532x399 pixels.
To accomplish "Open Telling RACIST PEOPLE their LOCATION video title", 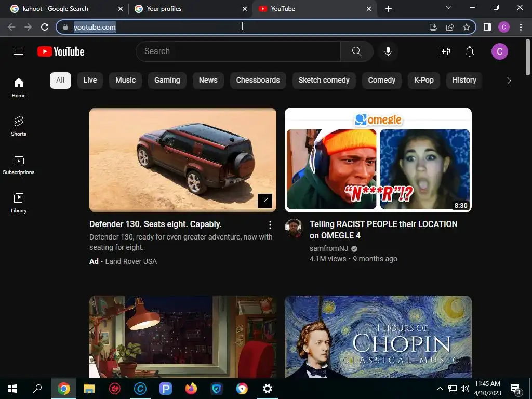I will tap(383, 230).
